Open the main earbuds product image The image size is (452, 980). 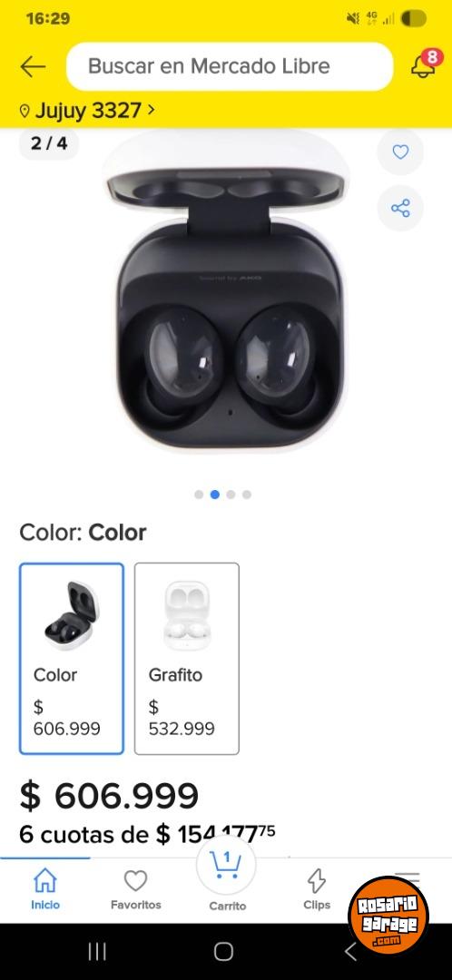pos(225,290)
